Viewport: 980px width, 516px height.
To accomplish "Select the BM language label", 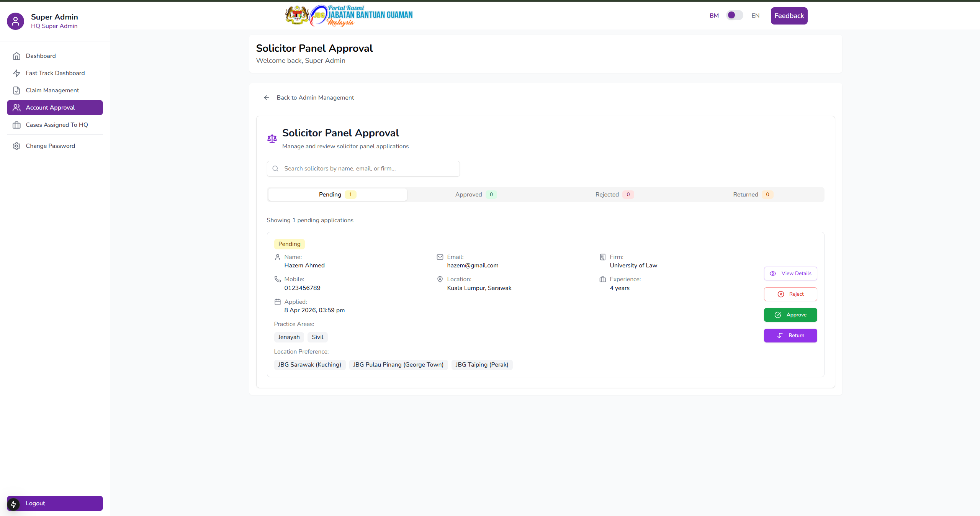I will tap(714, 16).
